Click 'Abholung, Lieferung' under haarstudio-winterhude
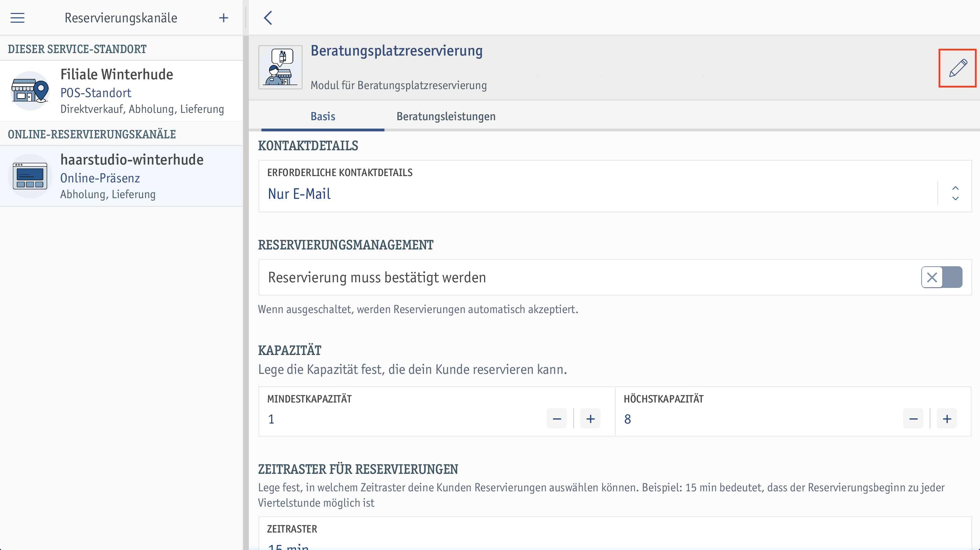Screen dimensions: 980x550 click(x=108, y=194)
